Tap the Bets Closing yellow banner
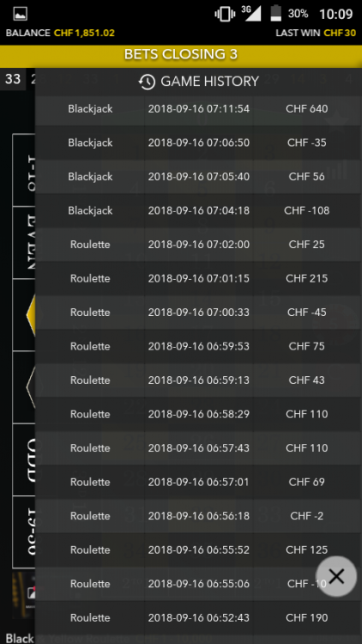Image resolution: width=362 pixels, height=644 pixels. click(x=181, y=55)
